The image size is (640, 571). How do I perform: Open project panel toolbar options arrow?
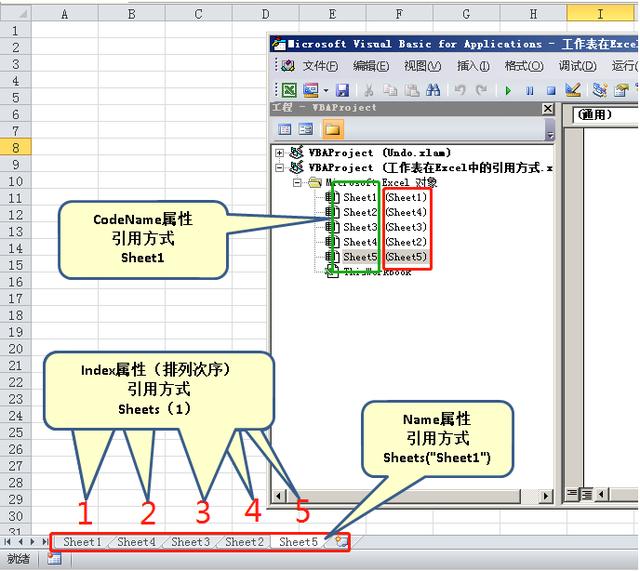point(550,135)
